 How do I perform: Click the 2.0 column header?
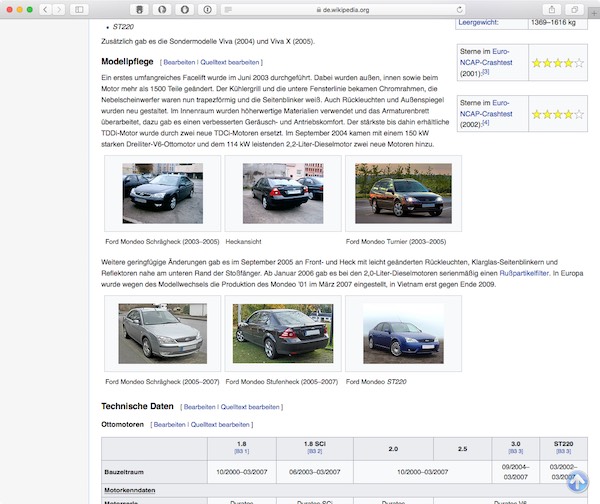point(393,449)
